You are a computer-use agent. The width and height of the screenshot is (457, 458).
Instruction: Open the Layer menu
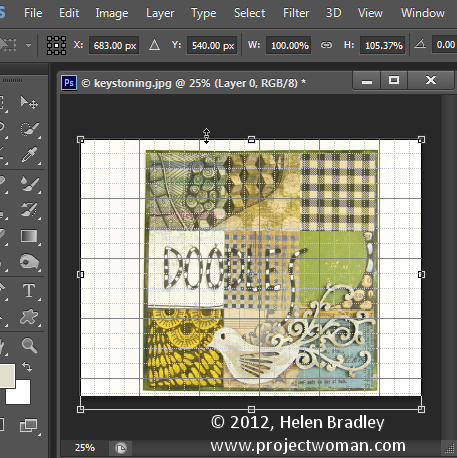click(x=160, y=13)
